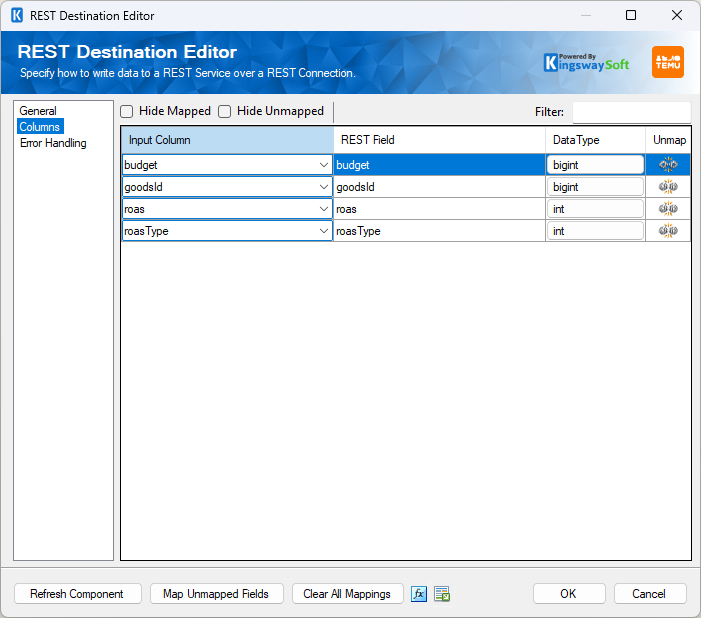Click the REST Field column header
701x618 pixels.
(439, 140)
